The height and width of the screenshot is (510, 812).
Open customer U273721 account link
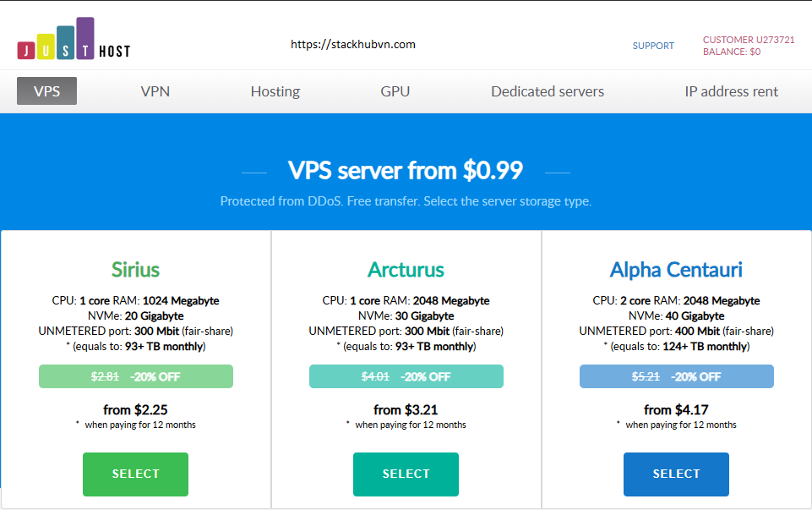coord(749,40)
